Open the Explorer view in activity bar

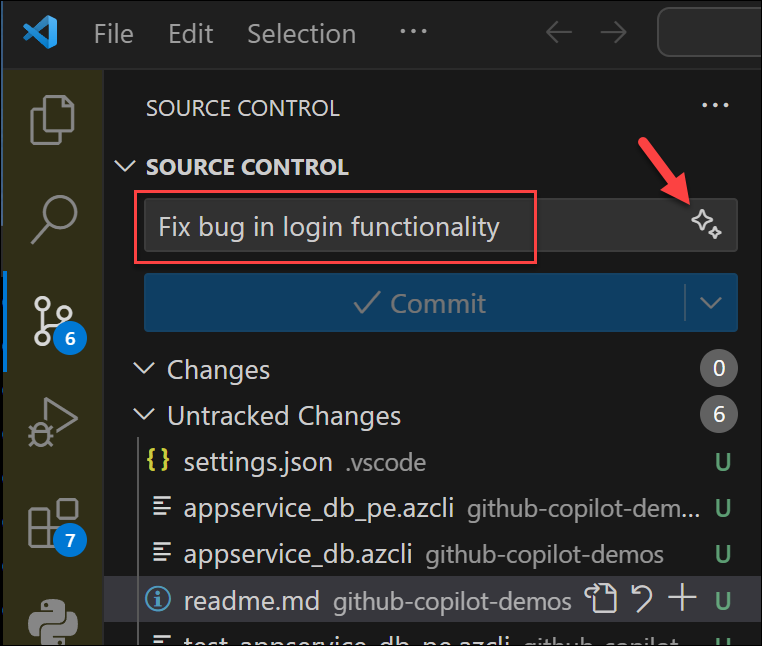(52, 120)
